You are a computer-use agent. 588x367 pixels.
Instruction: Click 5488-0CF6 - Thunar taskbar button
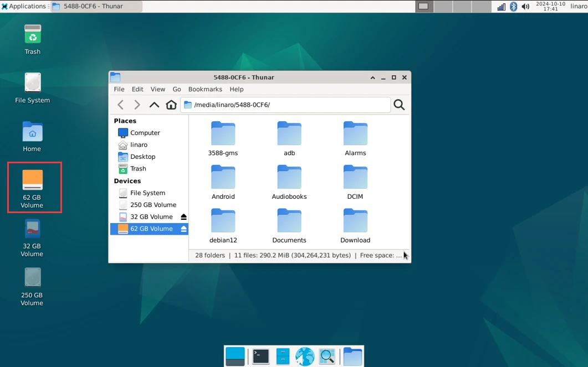pos(96,6)
